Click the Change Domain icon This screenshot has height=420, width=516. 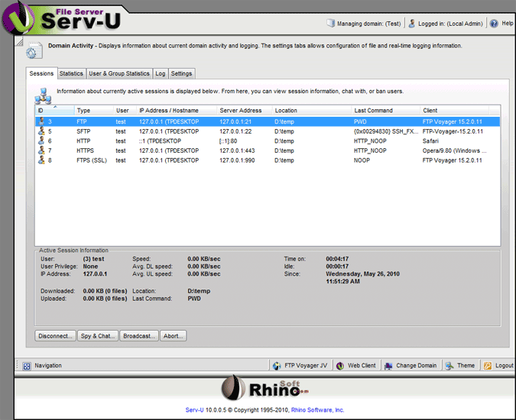click(x=389, y=366)
